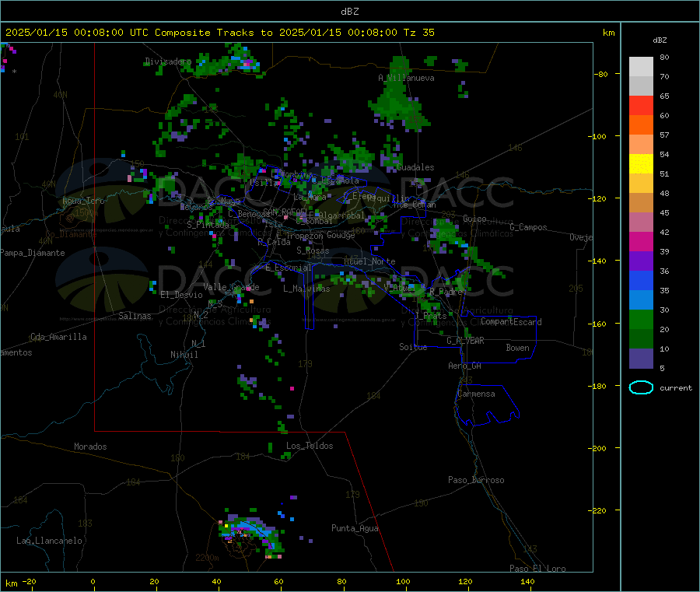700x592 pixels.
Task: Click the 'Carmensa' place label
Action: click(476, 394)
